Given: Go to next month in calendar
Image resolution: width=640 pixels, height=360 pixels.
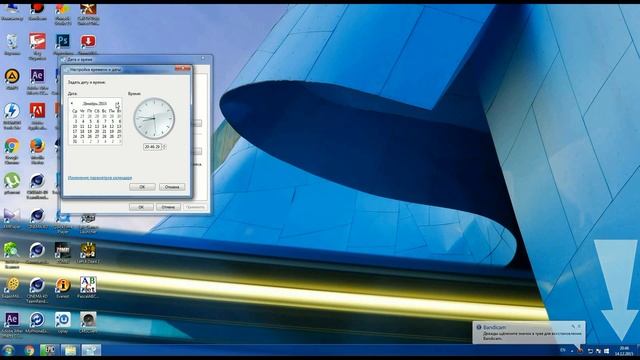Looking at the screenshot, I should click(118, 104).
